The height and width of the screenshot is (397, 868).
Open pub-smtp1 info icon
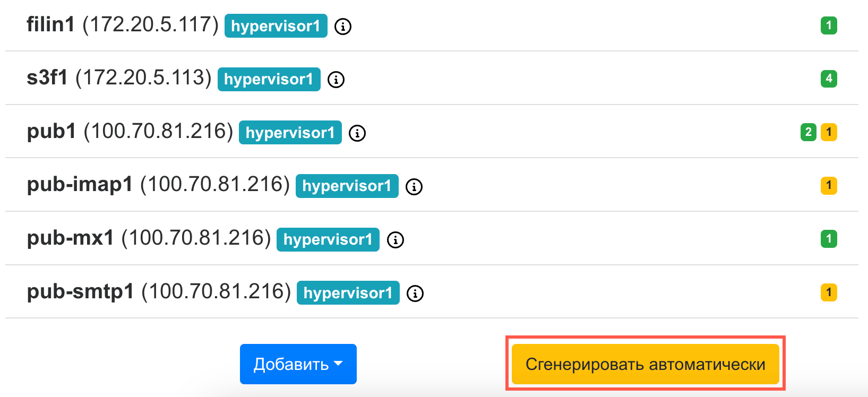click(415, 293)
